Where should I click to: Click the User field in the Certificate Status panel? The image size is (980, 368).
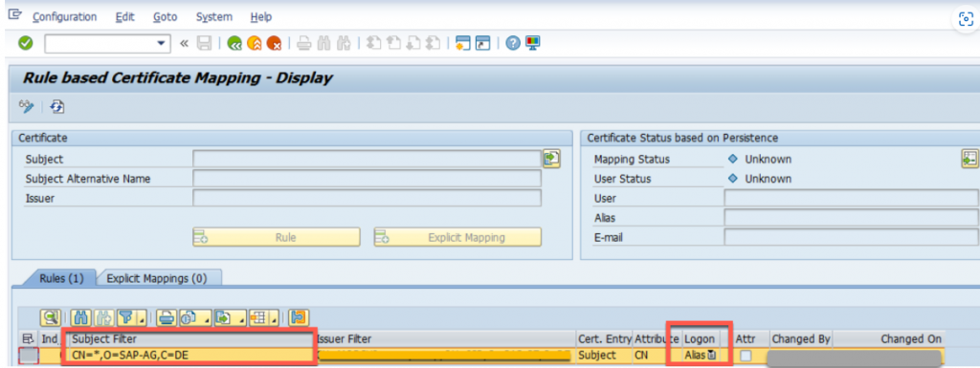852,199
